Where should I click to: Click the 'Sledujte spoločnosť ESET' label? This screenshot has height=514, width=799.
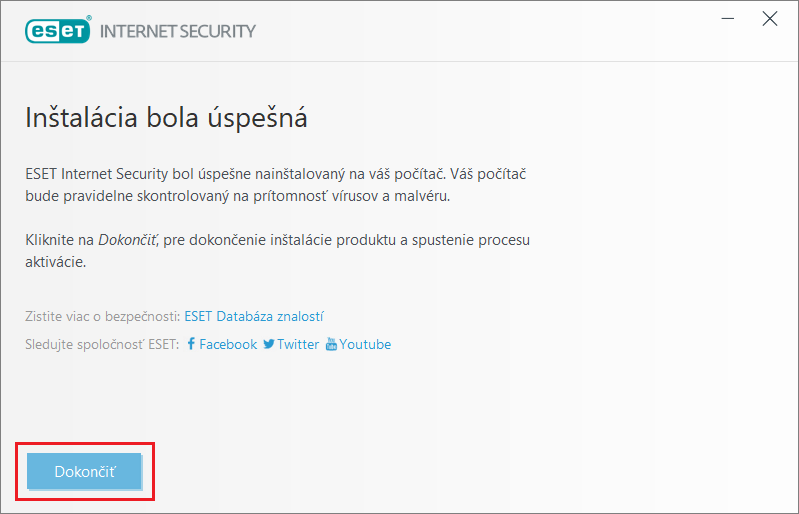coord(102,344)
